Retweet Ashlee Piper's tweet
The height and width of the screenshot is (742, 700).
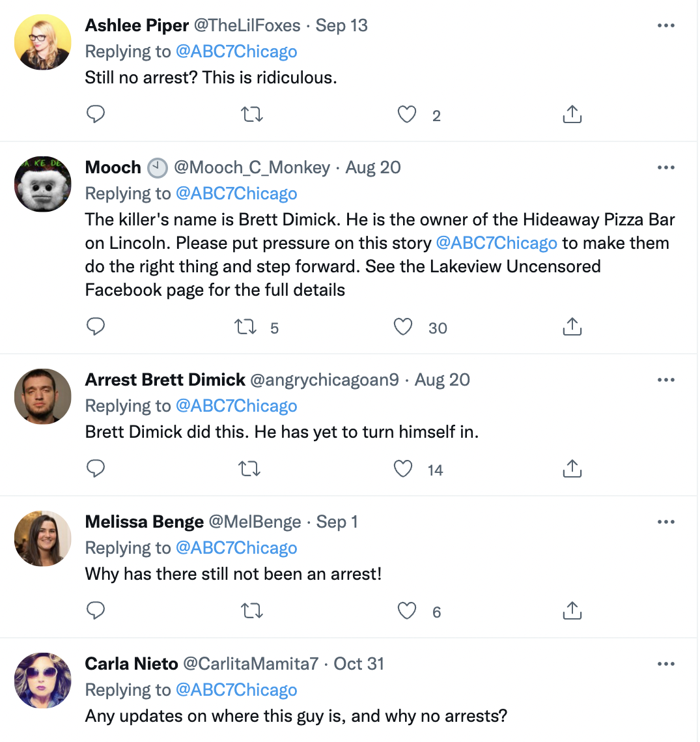251,115
